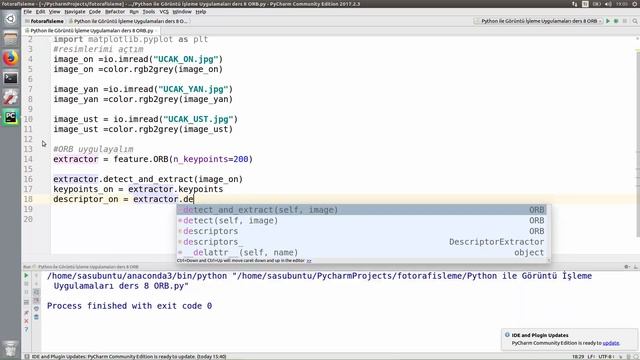Run the script with the green toolbar Run arrow

[608, 21]
